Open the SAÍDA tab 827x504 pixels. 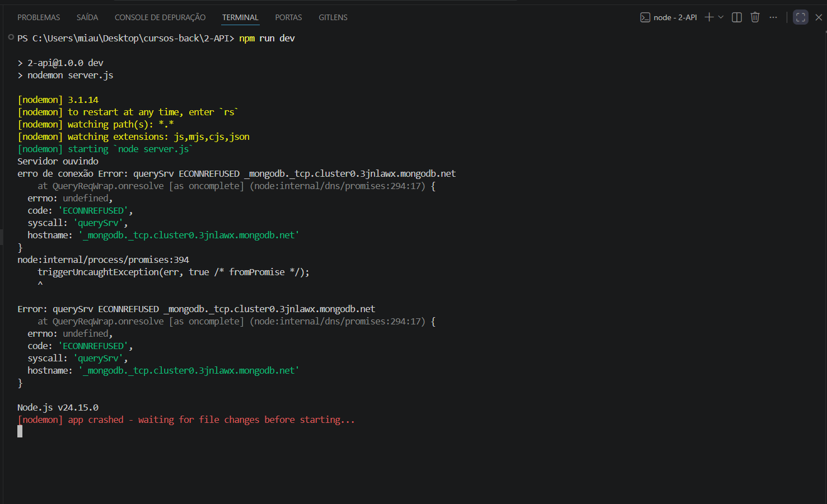(x=87, y=17)
